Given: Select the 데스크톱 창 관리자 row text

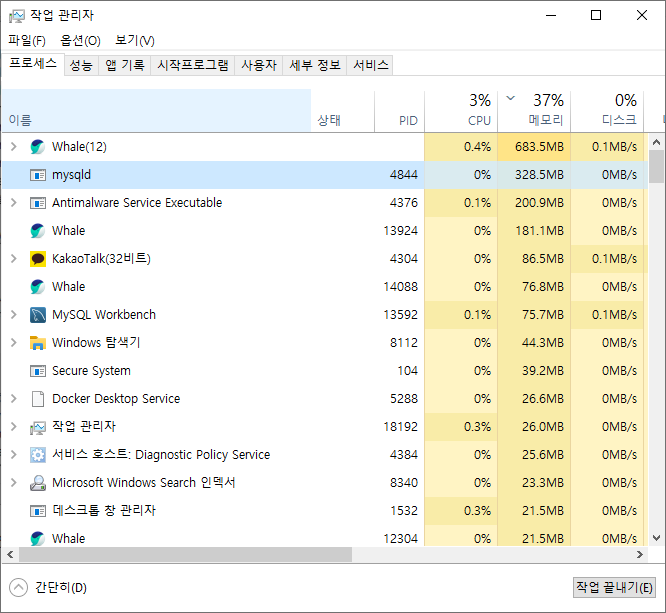Looking at the screenshot, I should pos(104,511).
